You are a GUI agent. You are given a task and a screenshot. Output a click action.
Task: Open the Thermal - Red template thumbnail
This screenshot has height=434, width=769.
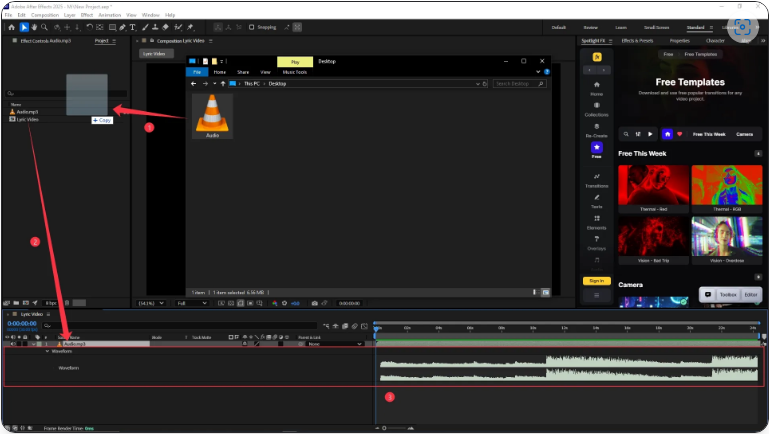[653, 185]
